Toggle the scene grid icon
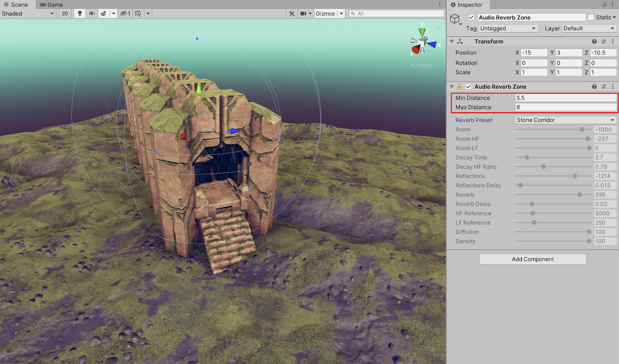619x364 pixels. [x=138, y=14]
